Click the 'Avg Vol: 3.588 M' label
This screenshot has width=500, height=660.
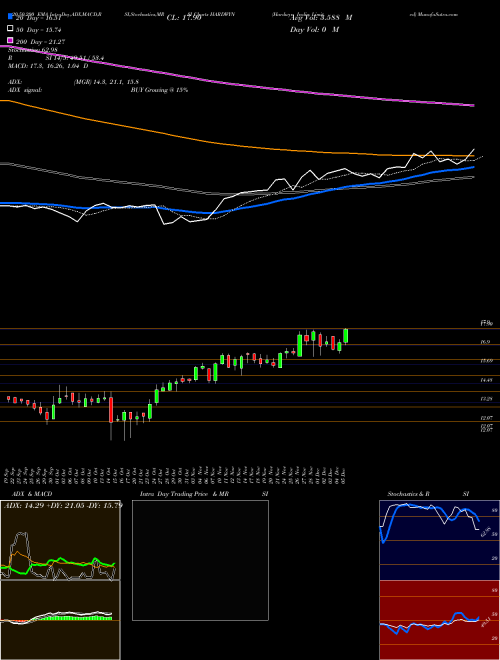321,18
